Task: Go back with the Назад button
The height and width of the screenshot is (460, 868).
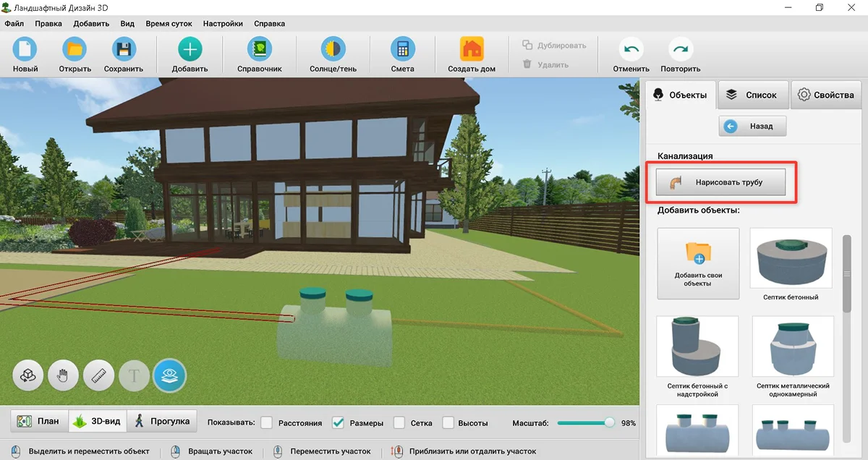Action: (752, 126)
